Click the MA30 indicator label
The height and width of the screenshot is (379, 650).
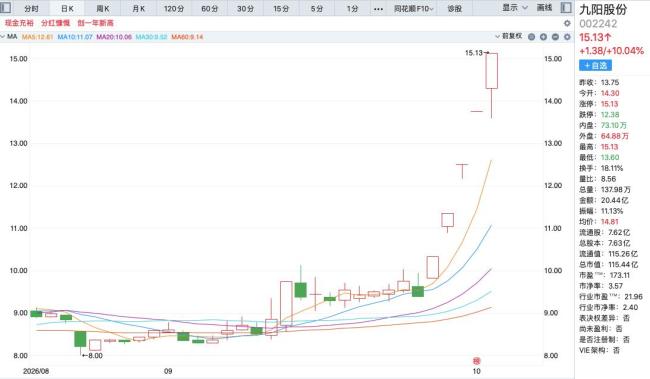(x=151, y=37)
